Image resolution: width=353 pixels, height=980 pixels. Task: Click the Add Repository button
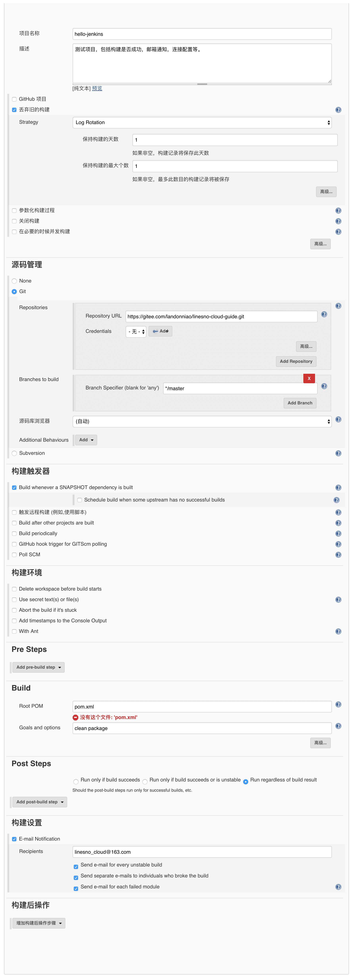(x=296, y=361)
